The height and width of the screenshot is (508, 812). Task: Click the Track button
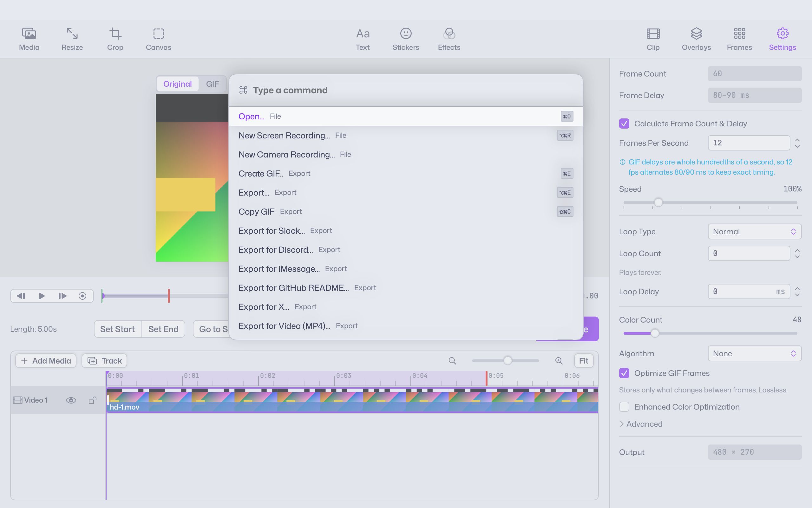(x=104, y=361)
